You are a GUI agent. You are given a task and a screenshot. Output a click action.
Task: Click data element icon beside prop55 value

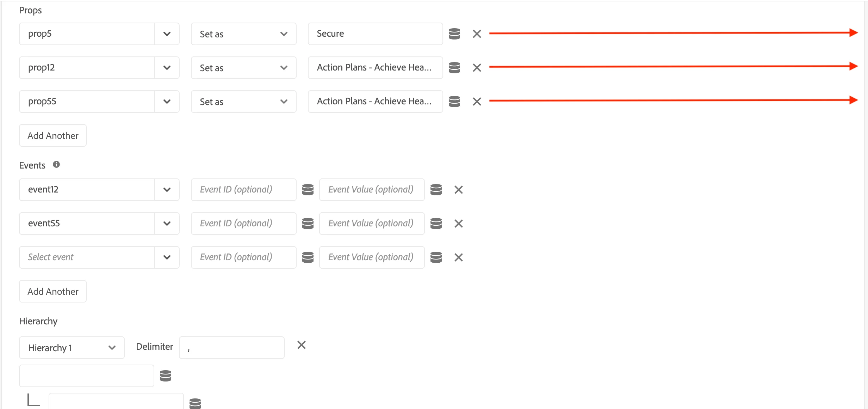click(x=454, y=102)
